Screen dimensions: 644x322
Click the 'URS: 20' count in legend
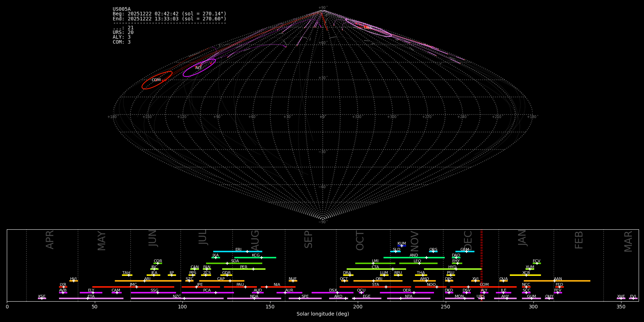click(x=123, y=33)
